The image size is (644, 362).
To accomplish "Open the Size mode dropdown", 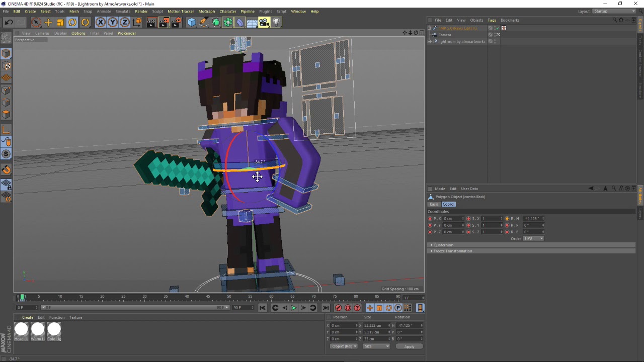I will 376,346.
